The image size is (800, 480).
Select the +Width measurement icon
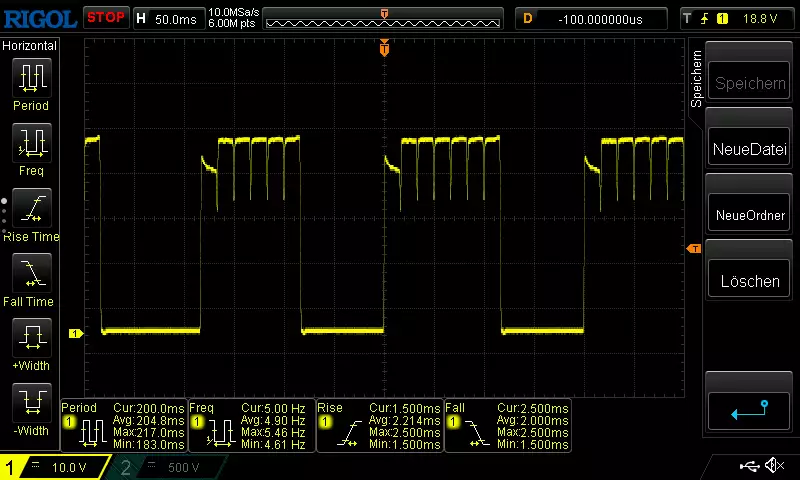[x=30, y=338]
